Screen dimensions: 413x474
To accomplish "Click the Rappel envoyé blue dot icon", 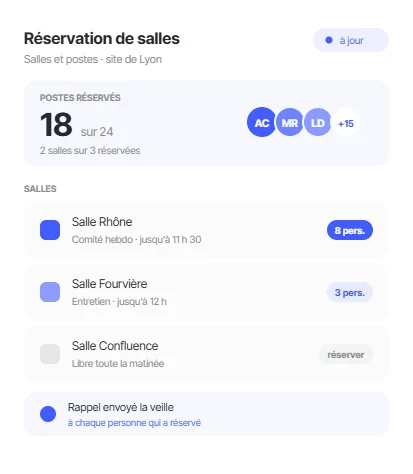I will point(48,414).
